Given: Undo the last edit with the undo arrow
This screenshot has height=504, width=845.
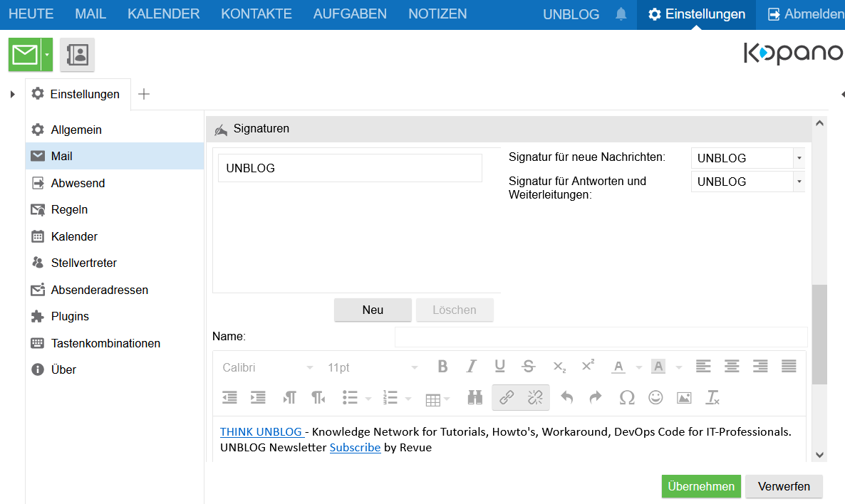Looking at the screenshot, I should point(566,397).
